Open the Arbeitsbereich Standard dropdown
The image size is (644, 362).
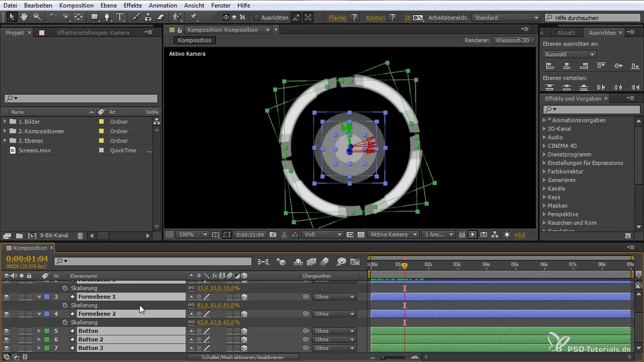(x=507, y=18)
